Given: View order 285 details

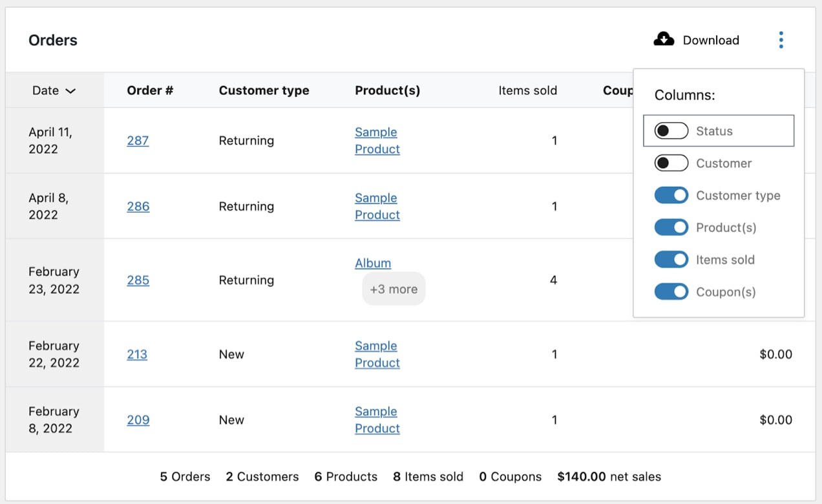Looking at the screenshot, I should (x=138, y=280).
